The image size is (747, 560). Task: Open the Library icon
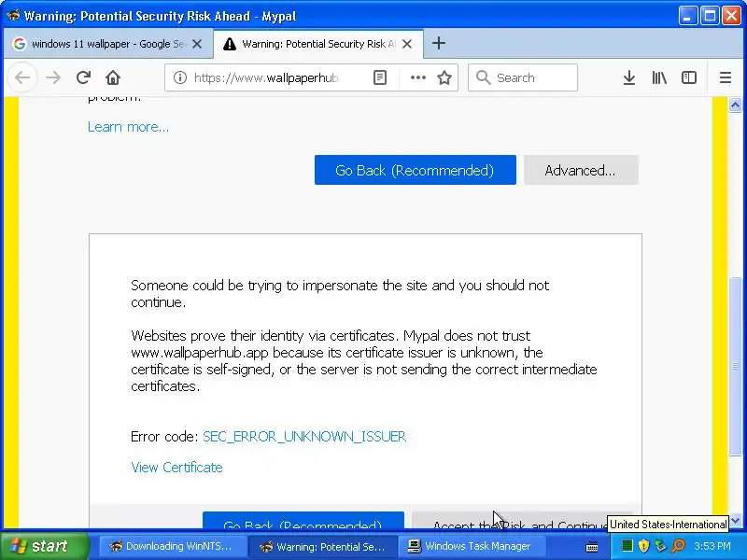point(659,77)
